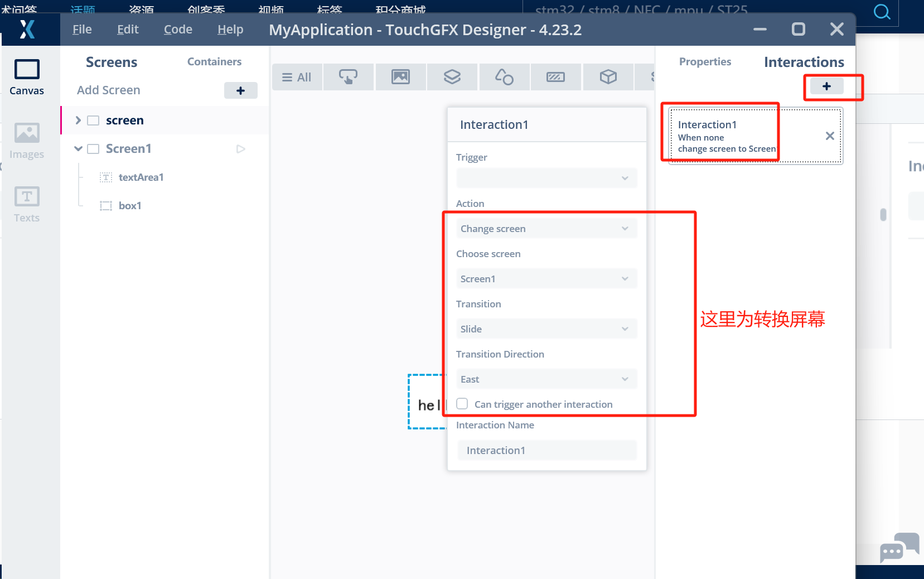Remove Interaction1 with its X icon

[830, 136]
